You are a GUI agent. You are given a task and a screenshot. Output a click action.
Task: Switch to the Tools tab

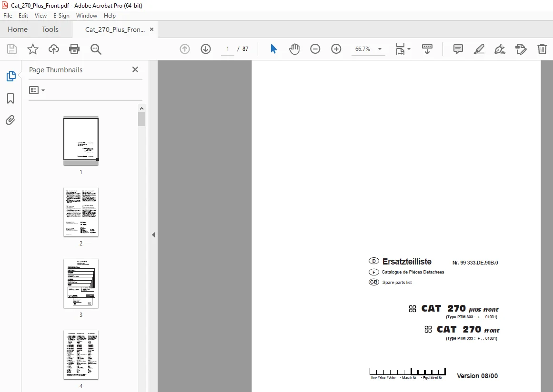tap(50, 29)
